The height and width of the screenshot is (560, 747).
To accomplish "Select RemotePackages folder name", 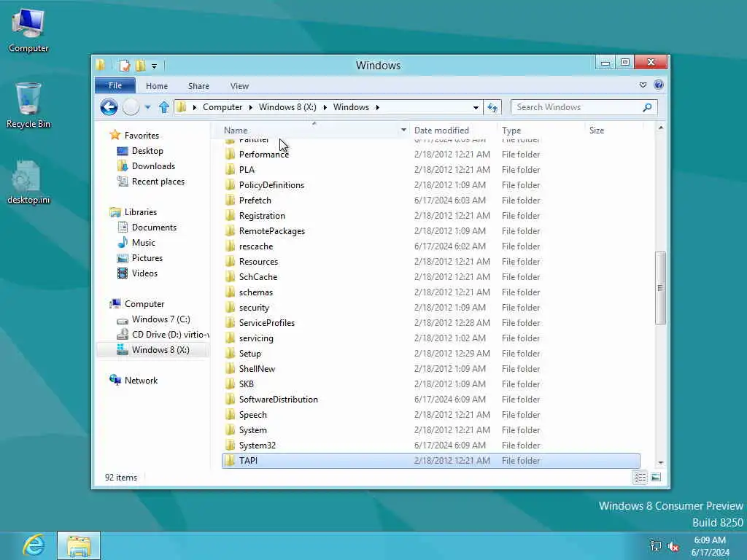I will click(272, 231).
